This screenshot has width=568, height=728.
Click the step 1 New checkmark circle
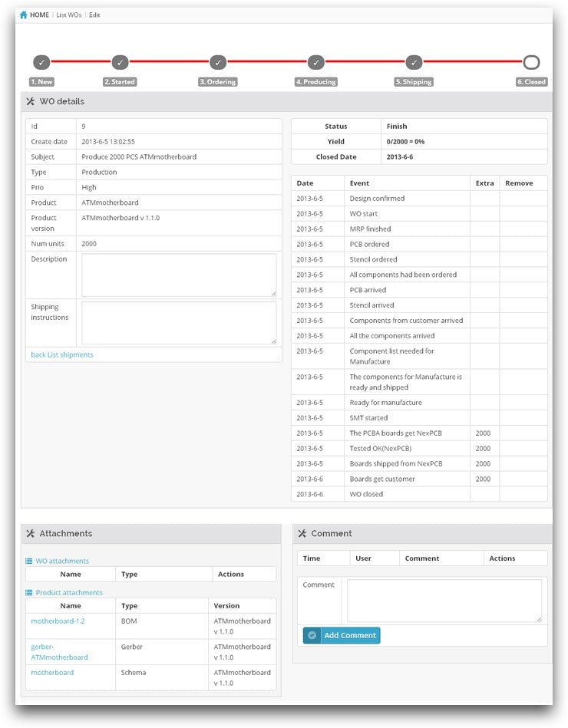[41, 62]
